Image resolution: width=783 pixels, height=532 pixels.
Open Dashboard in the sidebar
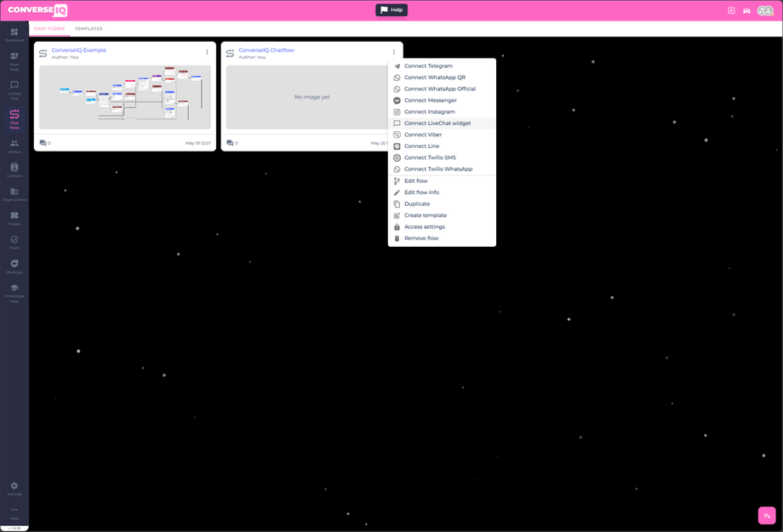(14, 35)
